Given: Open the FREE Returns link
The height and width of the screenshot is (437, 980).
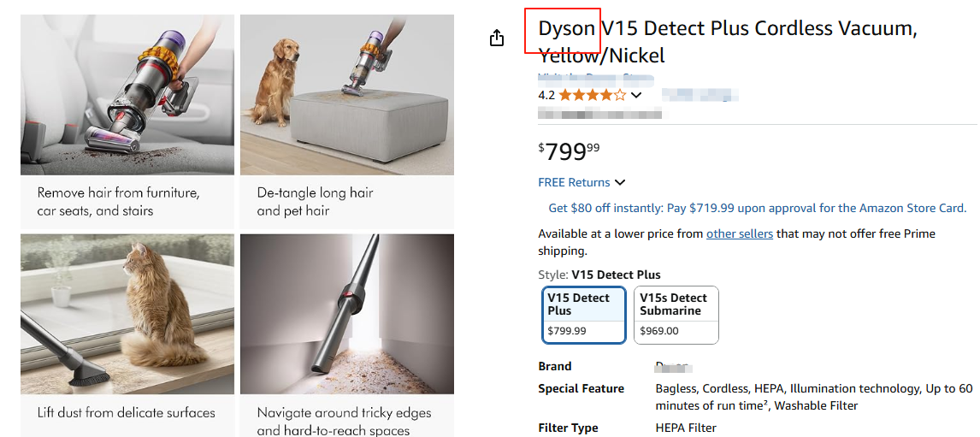Looking at the screenshot, I should click(574, 182).
